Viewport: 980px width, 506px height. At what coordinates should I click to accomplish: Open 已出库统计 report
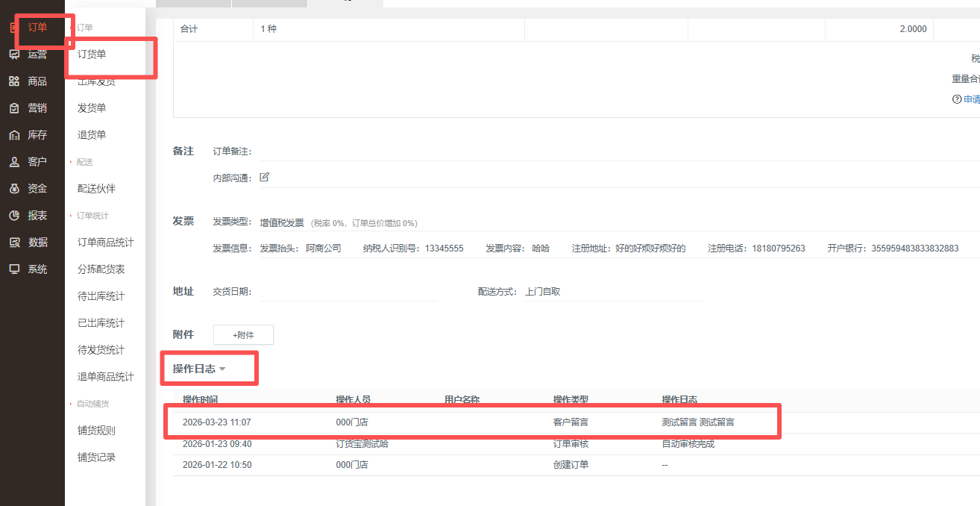(101, 323)
